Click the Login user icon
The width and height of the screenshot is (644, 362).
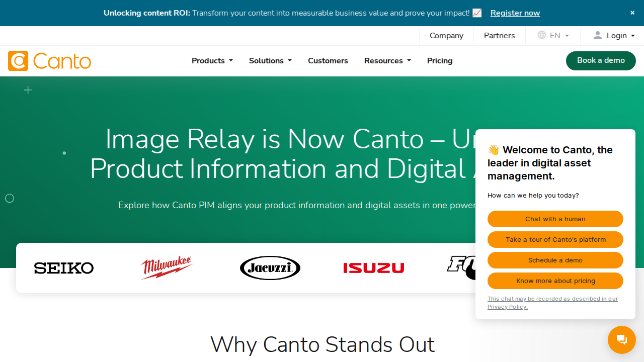pyautogui.click(x=598, y=35)
